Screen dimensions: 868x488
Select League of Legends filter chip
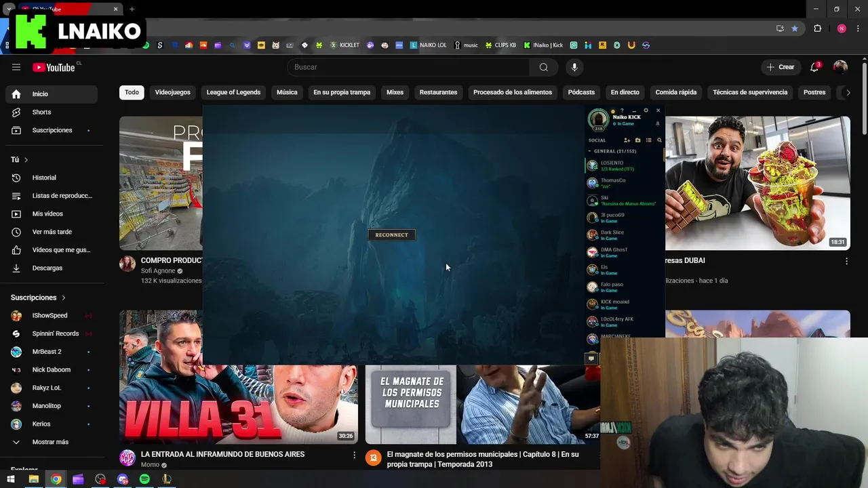point(233,92)
